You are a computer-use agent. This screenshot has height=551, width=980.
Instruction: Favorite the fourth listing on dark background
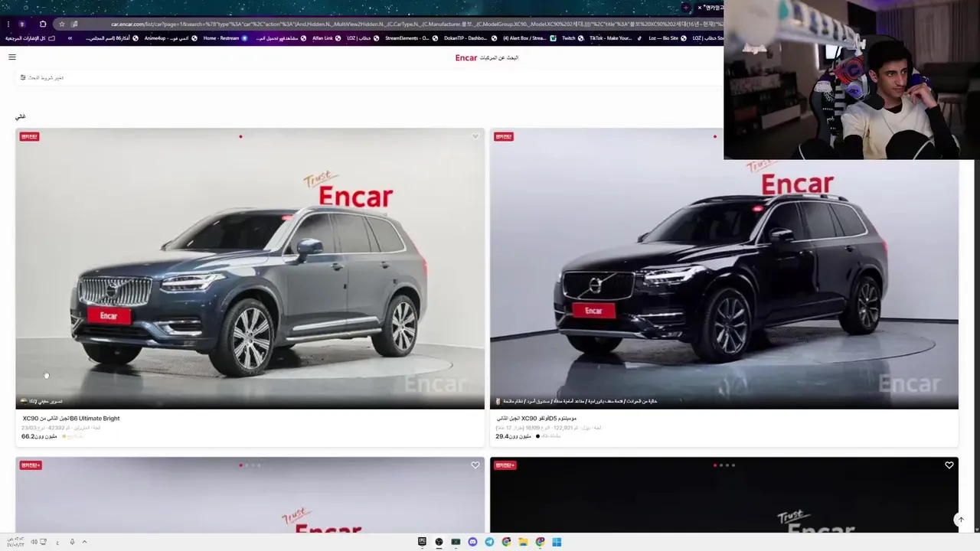(x=949, y=465)
